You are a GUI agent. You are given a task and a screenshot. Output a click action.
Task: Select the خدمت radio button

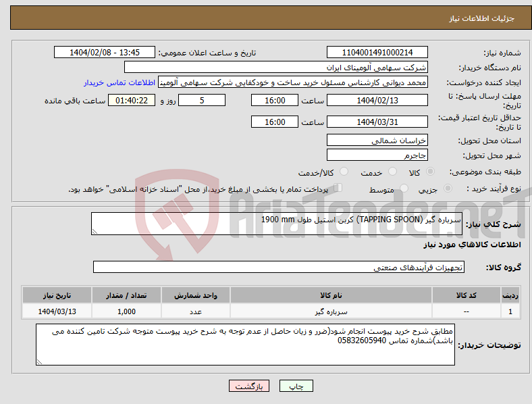tap(392, 172)
